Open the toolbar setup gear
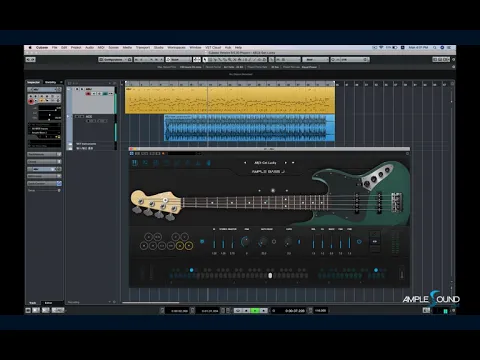This screenshot has height=360, width=480. [x=453, y=60]
